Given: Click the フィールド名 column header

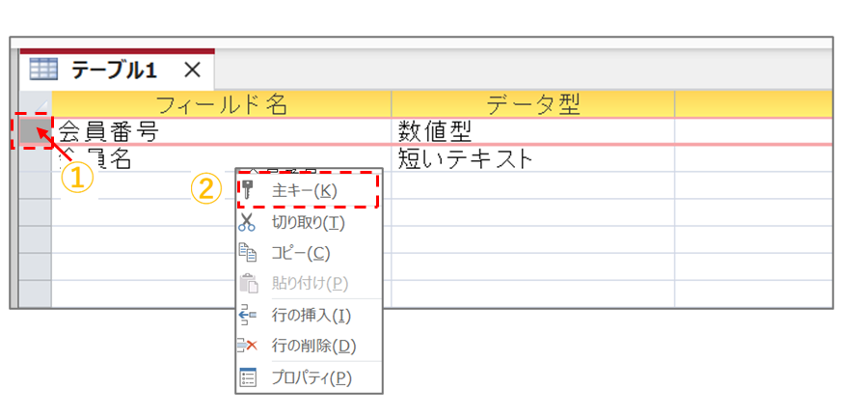Looking at the screenshot, I should coord(221,104).
